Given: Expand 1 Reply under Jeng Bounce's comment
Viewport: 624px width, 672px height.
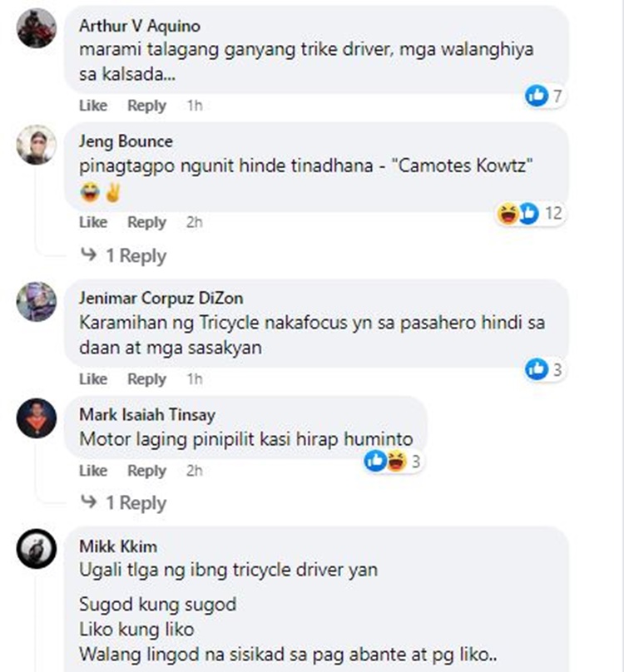Looking at the screenshot, I should (136, 255).
